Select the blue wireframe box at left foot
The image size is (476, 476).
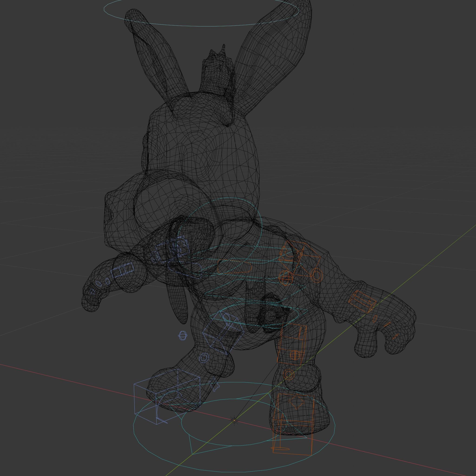pos(167,396)
